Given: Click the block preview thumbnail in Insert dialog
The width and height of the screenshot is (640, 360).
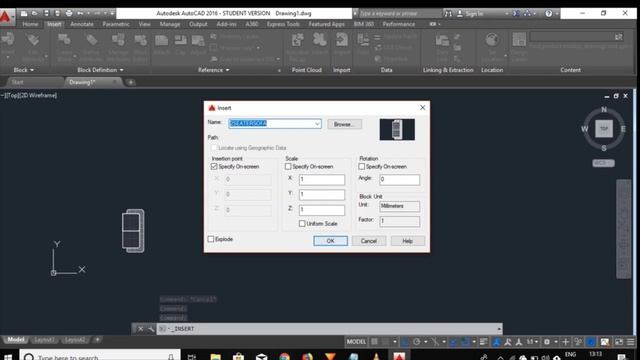Looking at the screenshot, I should (x=397, y=129).
